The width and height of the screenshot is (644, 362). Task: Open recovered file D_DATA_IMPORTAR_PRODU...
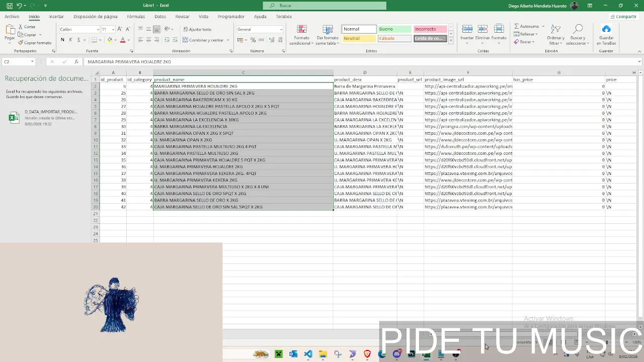click(44, 118)
